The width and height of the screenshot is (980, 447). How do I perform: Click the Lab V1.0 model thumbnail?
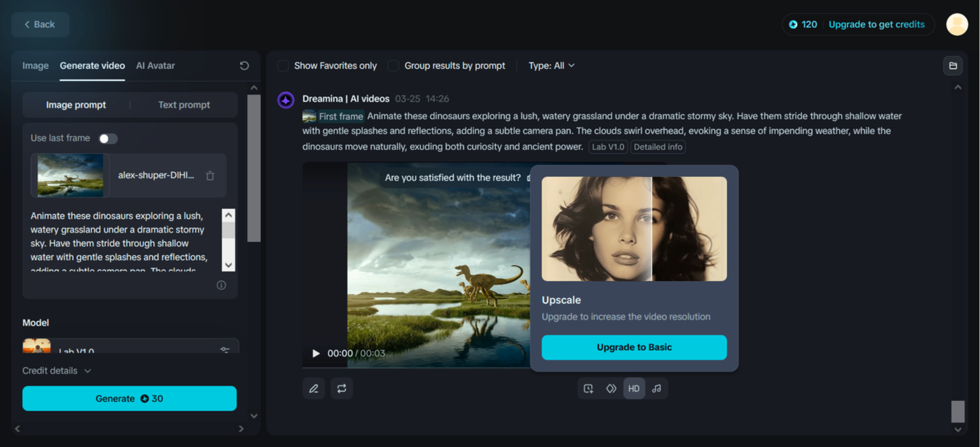[x=37, y=346]
